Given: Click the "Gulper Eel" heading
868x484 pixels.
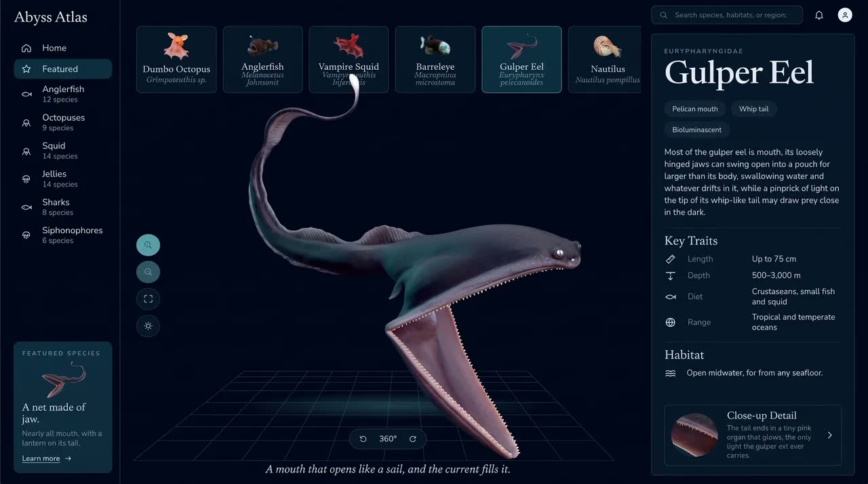Looking at the screenshot, I should click(739, 72).
